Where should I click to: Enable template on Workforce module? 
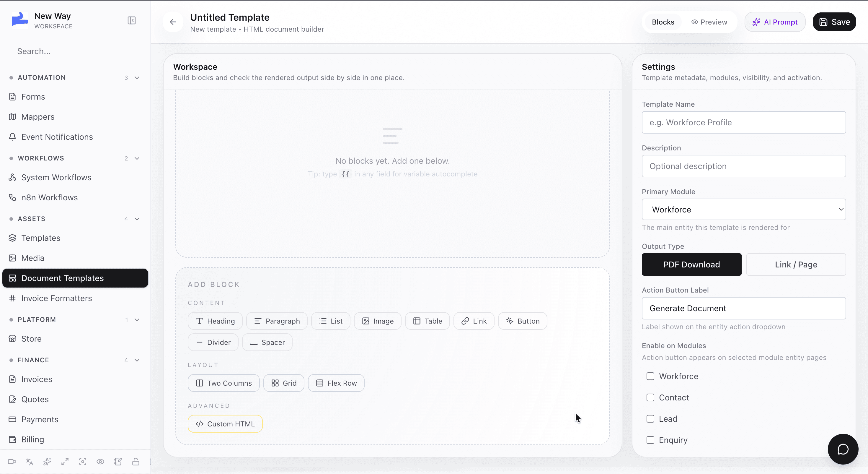pos(650,376)
